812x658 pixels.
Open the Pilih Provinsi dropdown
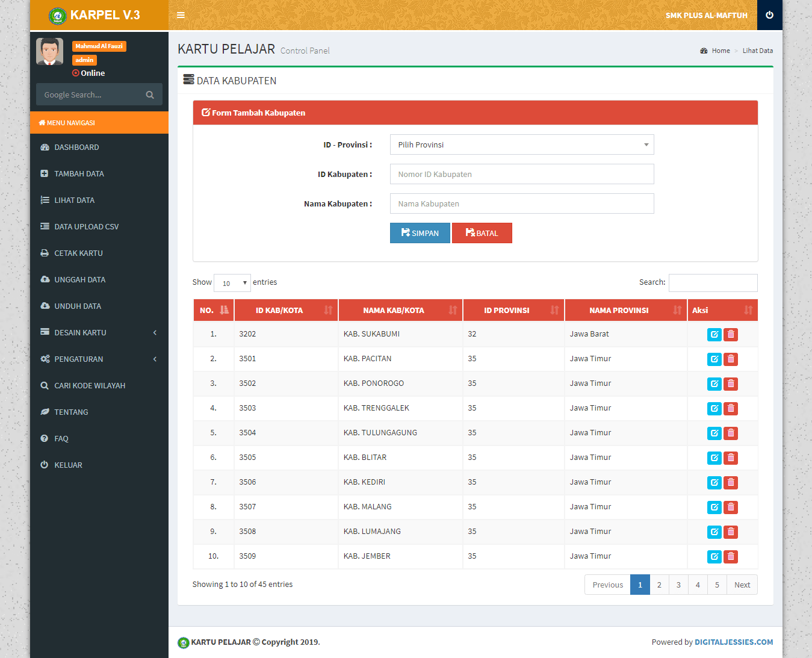[x=521, y=145]
